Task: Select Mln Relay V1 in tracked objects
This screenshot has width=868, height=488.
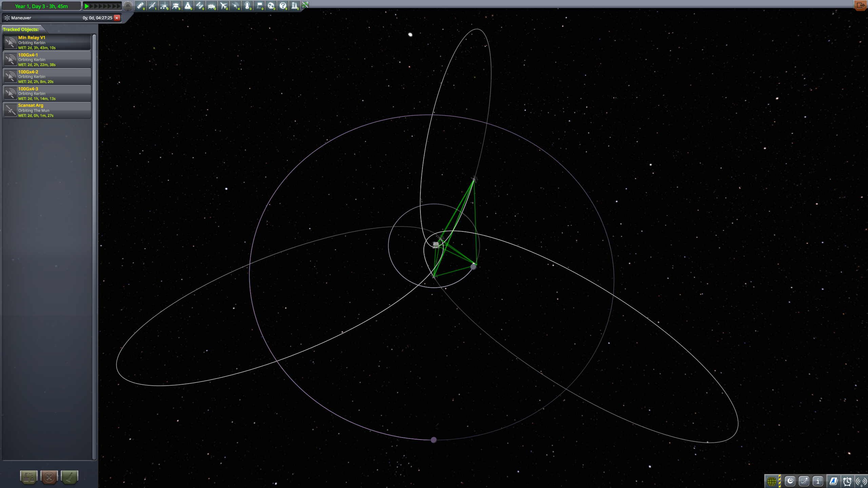Action: click(47, 42)
